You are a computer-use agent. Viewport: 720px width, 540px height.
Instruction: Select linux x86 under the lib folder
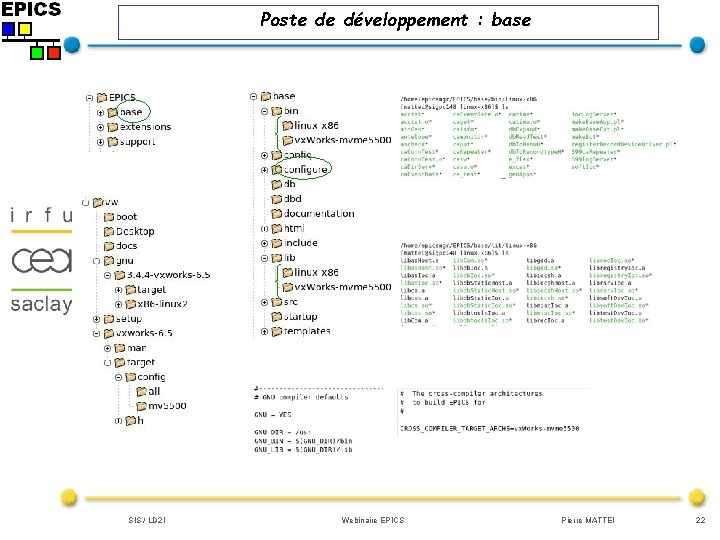click(316, 272)
